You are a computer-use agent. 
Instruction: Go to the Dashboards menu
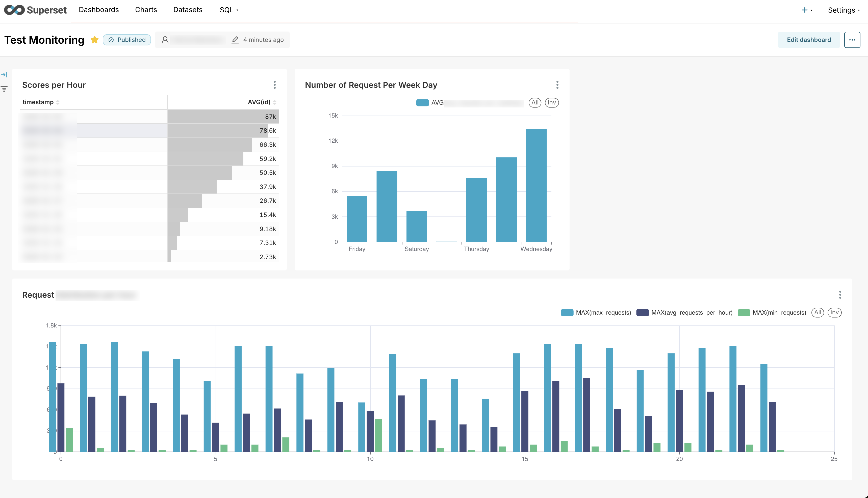(98, 10)
